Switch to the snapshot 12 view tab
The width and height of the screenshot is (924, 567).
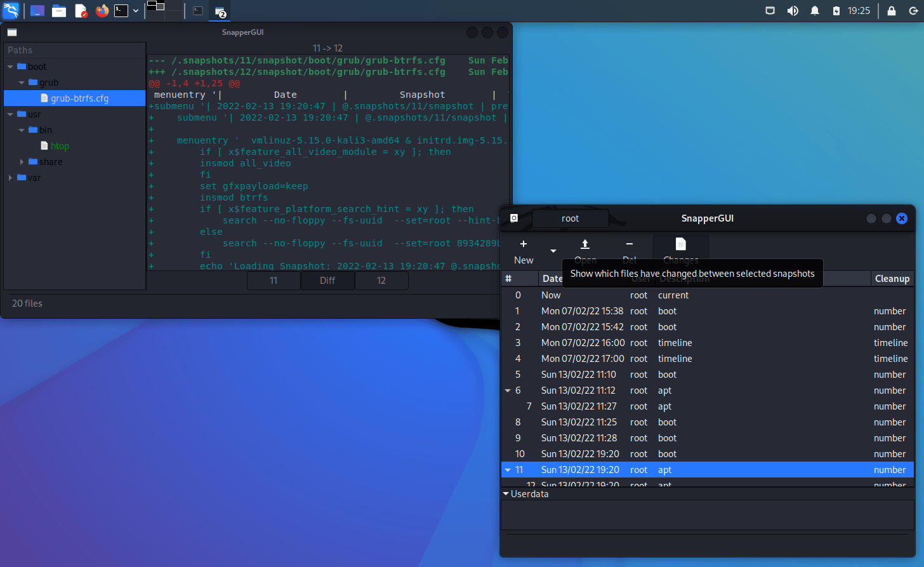[381, 281]
